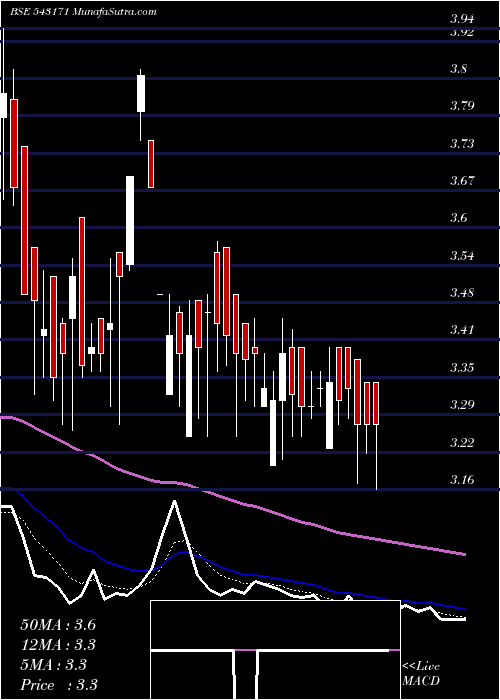Click the 3.54 price axis label

point(462,256)
